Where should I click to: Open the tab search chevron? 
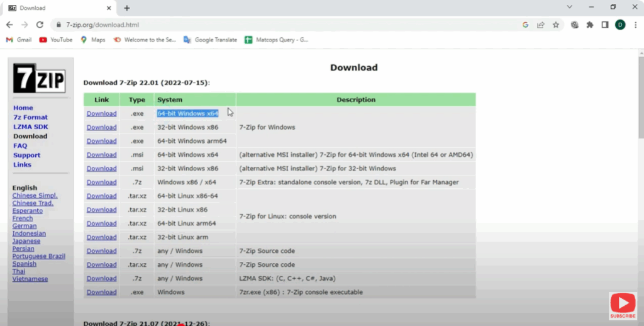click(x=569, y=7)
